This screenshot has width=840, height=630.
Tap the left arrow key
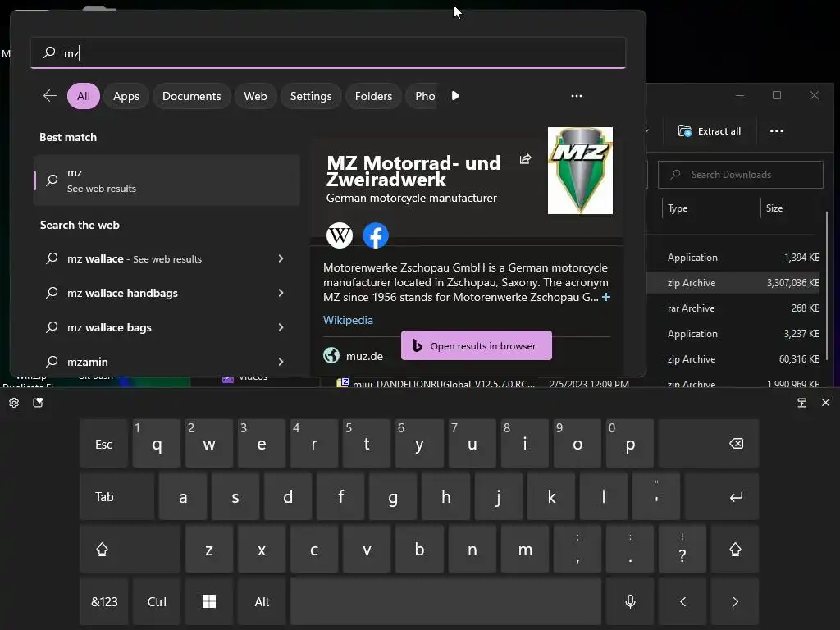(682, 601)
